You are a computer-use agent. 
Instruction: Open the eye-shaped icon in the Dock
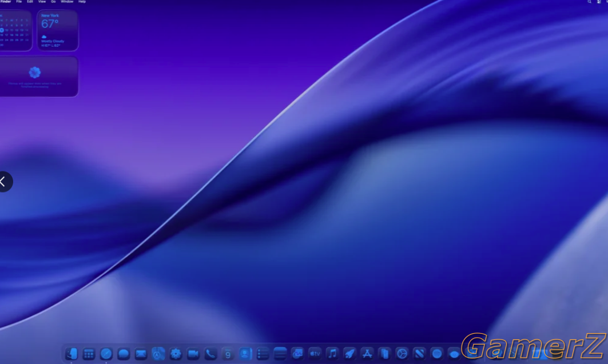point(455,354)
